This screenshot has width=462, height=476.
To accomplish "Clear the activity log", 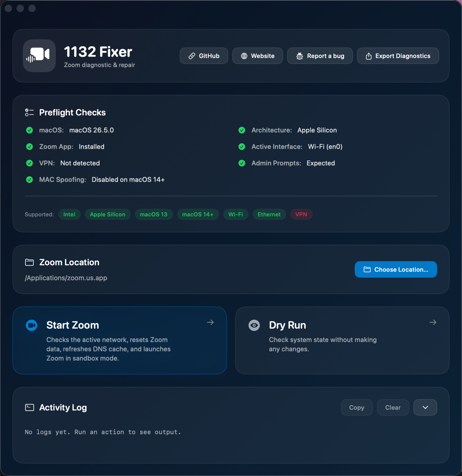I will click(393, 408).
